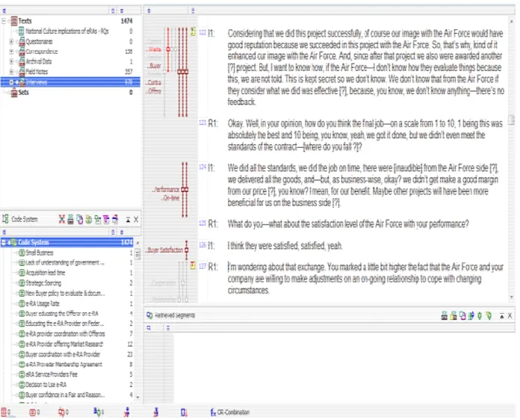
Task: Click the red-blue icon ending Code System toolbar
Action: click(x=115, y=219)
